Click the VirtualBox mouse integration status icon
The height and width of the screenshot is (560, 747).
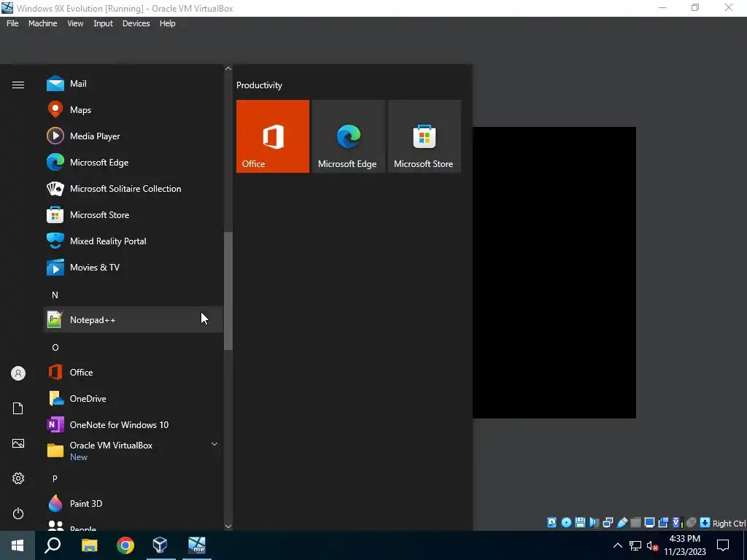click(692, 522)
